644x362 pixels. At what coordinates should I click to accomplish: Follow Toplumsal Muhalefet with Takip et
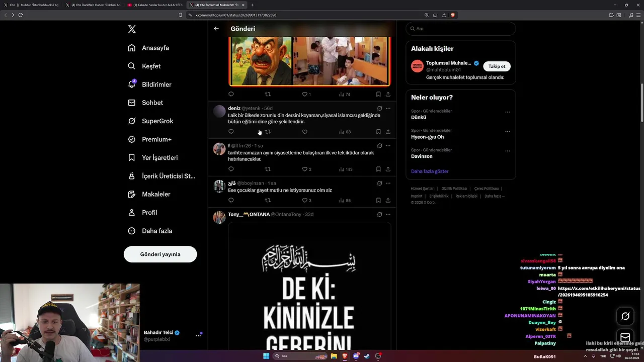tap(497, 66)
